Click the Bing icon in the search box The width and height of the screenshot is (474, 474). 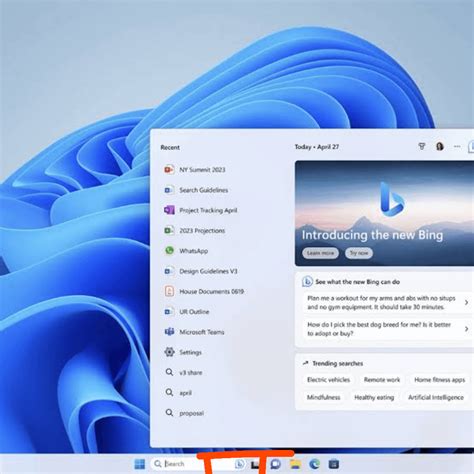point(239,464)
